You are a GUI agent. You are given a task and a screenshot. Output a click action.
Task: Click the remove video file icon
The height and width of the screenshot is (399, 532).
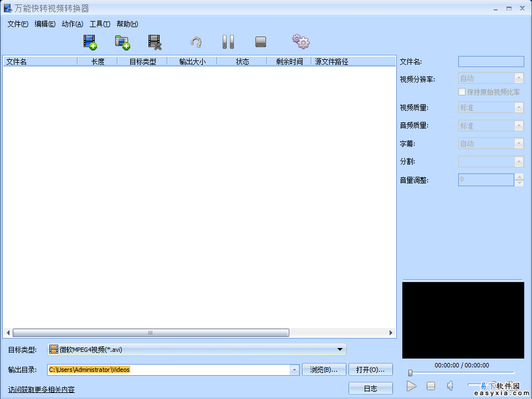(x=155, y=42)
